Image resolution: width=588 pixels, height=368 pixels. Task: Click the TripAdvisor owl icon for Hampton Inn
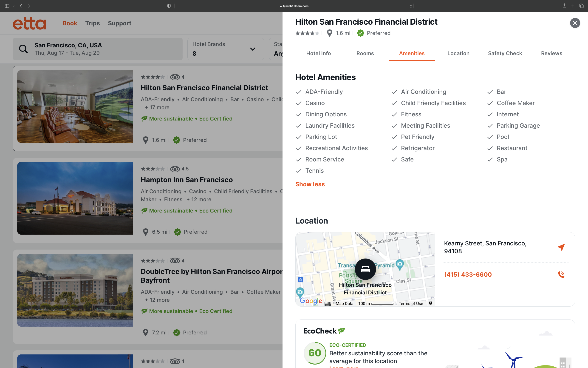[x=175, y=169]
